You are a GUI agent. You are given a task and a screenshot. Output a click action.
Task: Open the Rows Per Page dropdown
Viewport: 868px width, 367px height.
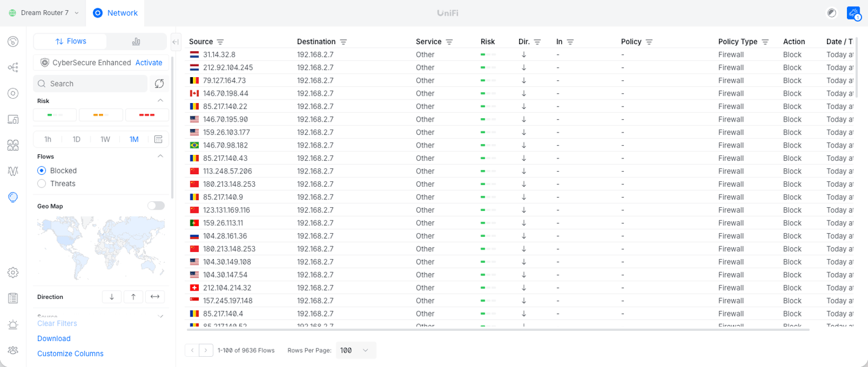[x=356, y=350]
